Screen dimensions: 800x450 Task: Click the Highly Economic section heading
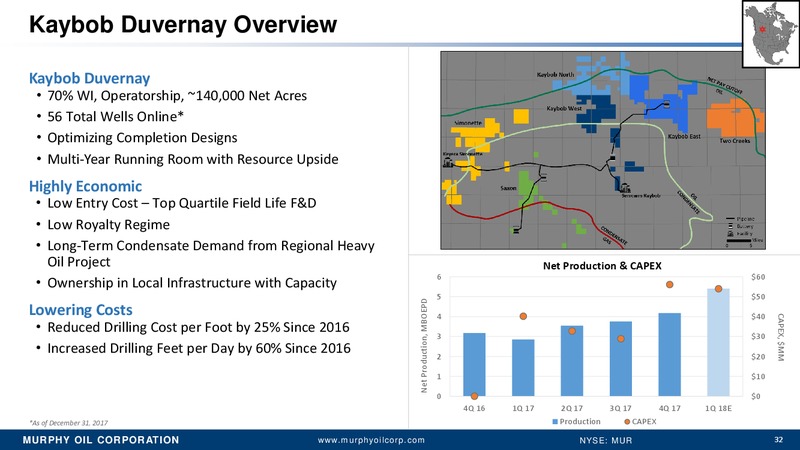(x=85, y=186)
